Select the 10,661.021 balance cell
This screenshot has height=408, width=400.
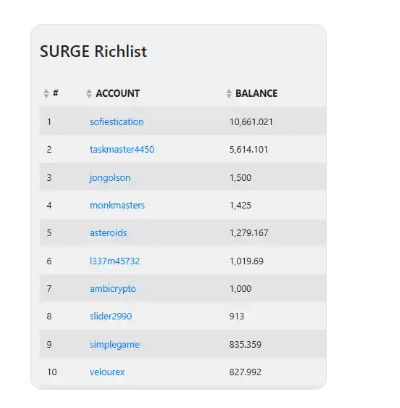pyautogui.click(x=251, y=122)
